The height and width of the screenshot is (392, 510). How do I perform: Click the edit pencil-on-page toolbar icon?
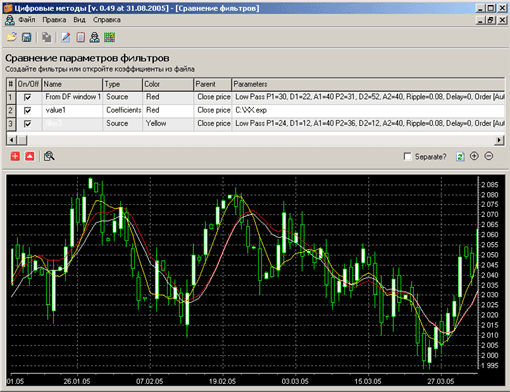coord(66,37)
